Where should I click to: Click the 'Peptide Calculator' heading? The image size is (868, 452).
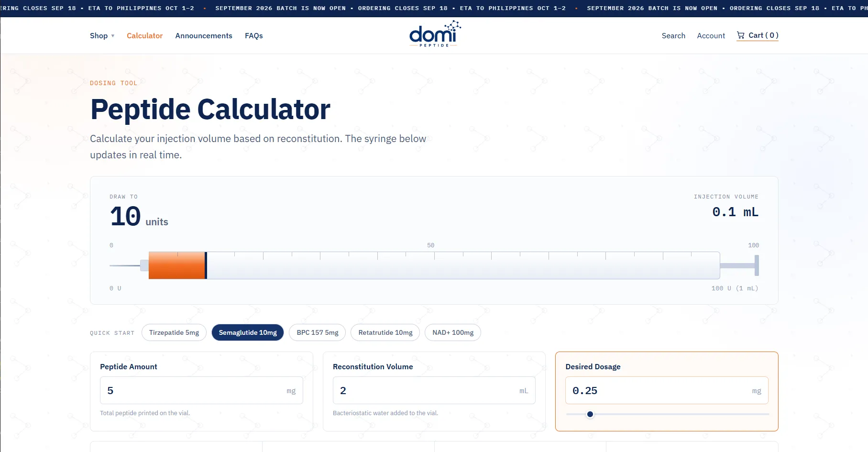[x=210, y=110]
